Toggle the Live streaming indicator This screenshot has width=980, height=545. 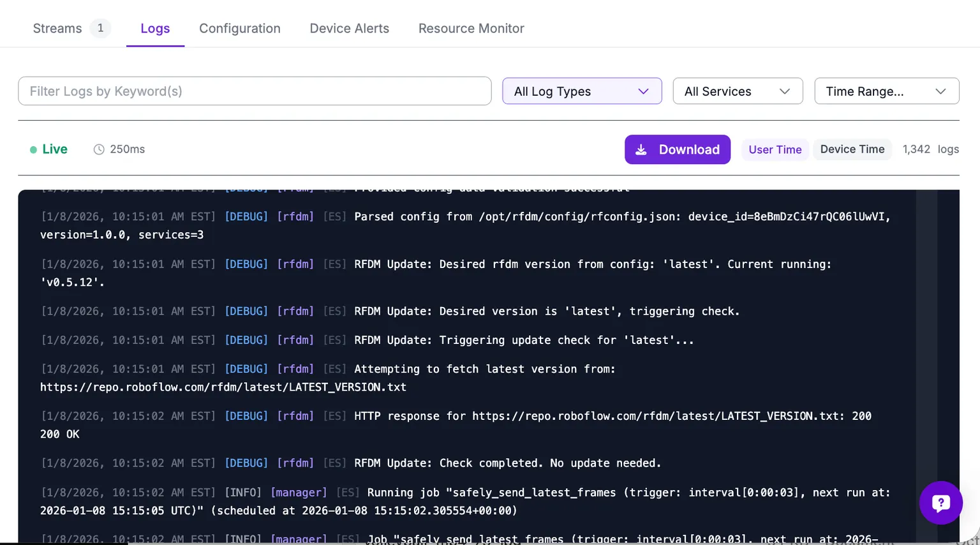pyautogui.click(x=48, y=149)
